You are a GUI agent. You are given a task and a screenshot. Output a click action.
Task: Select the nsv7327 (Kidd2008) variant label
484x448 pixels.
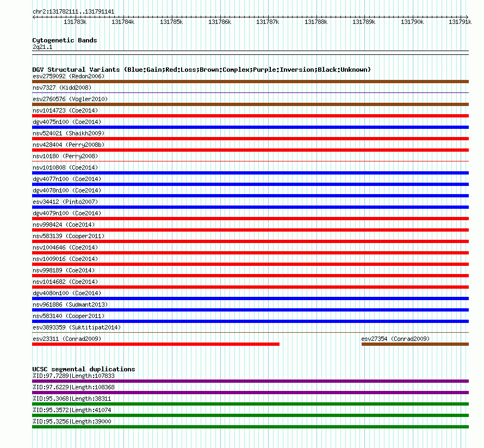pyautogui.click(x=62, y=88)
